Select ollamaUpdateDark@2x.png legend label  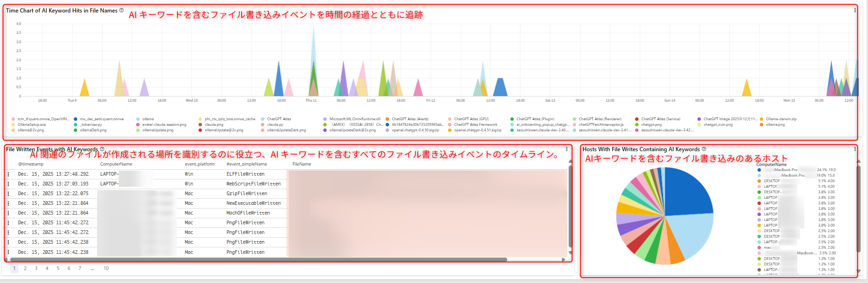coord(352,130)
